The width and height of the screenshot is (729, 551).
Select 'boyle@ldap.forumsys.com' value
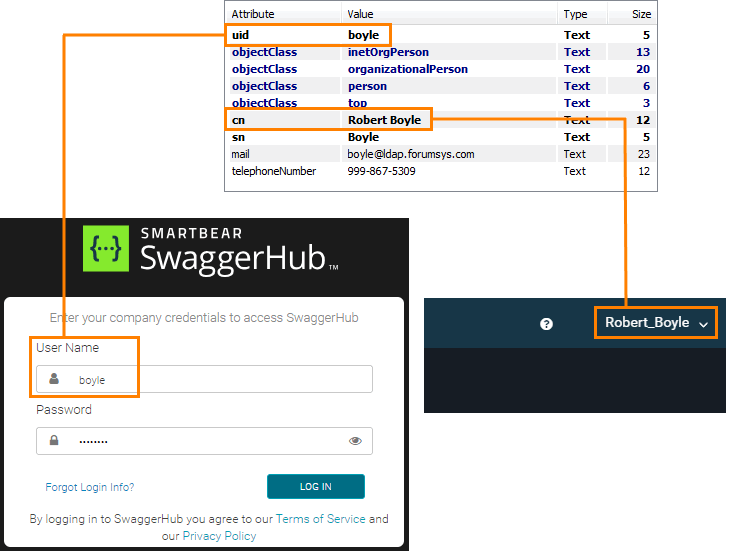411,154
